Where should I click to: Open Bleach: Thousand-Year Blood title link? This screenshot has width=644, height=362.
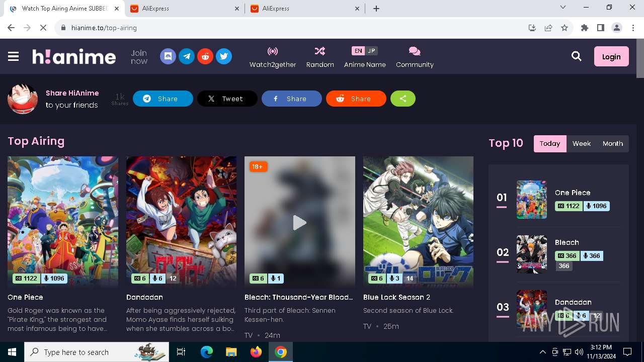point(299,297)
